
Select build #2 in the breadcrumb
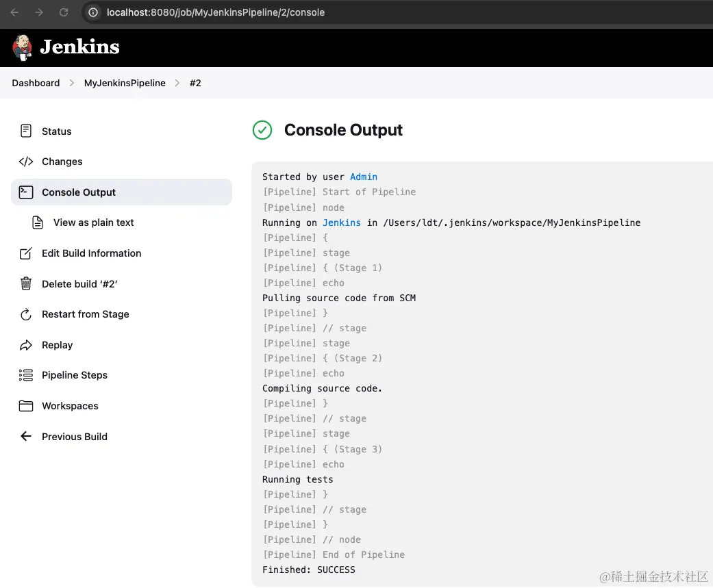pyautogui.click(x=195, y=83)
